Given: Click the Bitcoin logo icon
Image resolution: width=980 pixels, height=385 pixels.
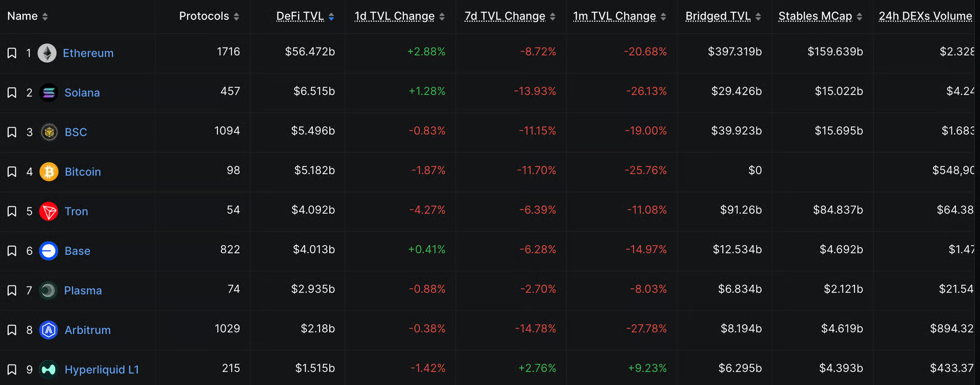Looking at the screenshot, I should [49, 172].
